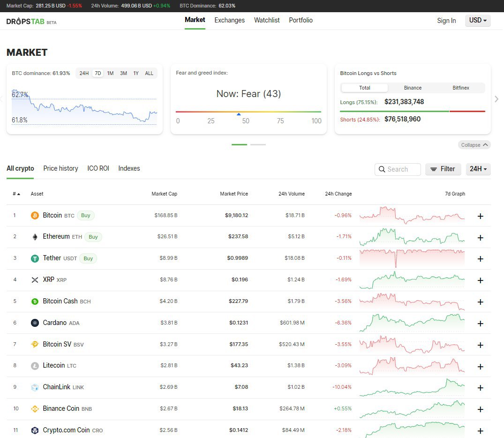The image size is (504, 438).
Task: Select 3M range on BTC dominance chart
Action: [123, 73]
